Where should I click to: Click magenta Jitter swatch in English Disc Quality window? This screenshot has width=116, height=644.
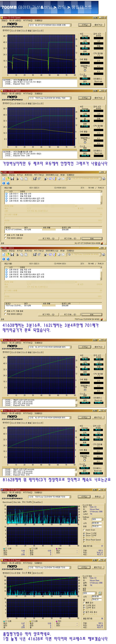[x=57, y=548]
